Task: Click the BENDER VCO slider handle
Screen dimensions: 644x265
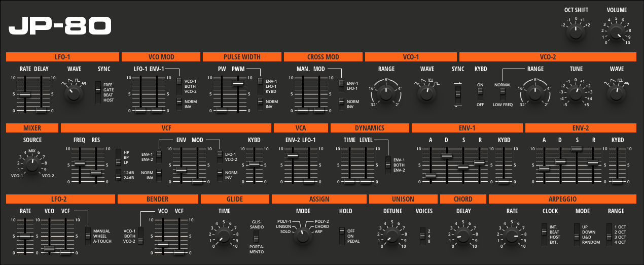Action: point(163,245)
